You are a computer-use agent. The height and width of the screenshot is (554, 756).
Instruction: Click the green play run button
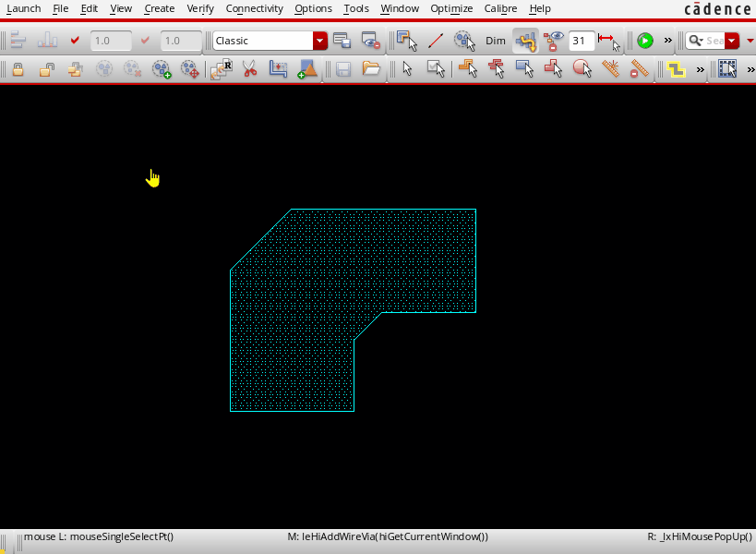(x=645, y=41)
